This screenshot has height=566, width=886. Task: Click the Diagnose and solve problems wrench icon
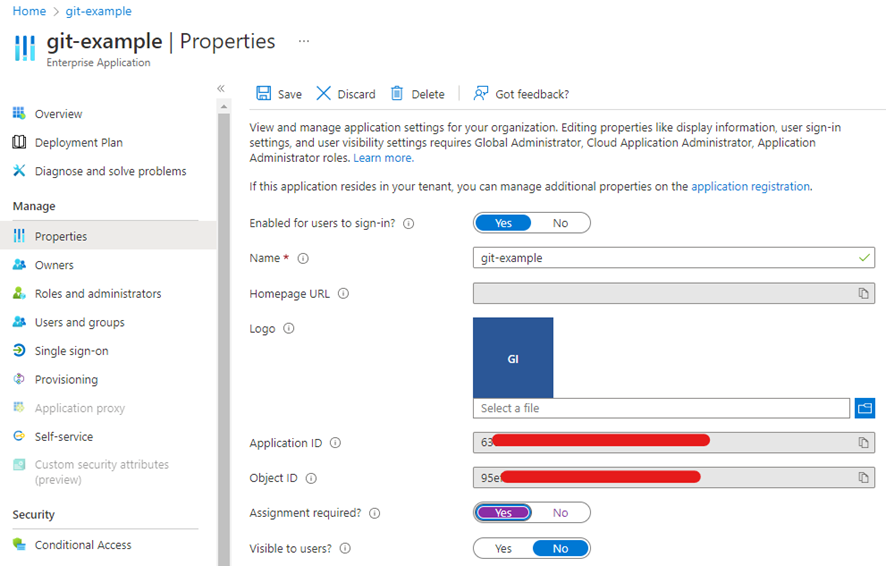[19, 170]
